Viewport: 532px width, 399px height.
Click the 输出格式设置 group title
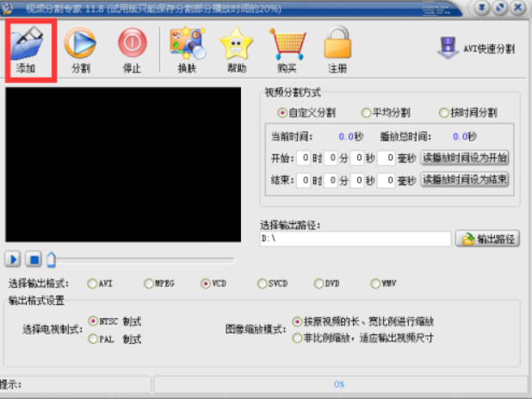pyautogui.click(x=36, y=301)
